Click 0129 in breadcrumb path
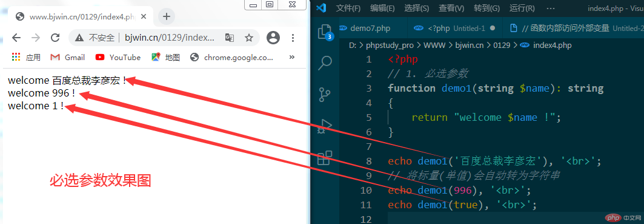644x224 pixels. (502, 46)
